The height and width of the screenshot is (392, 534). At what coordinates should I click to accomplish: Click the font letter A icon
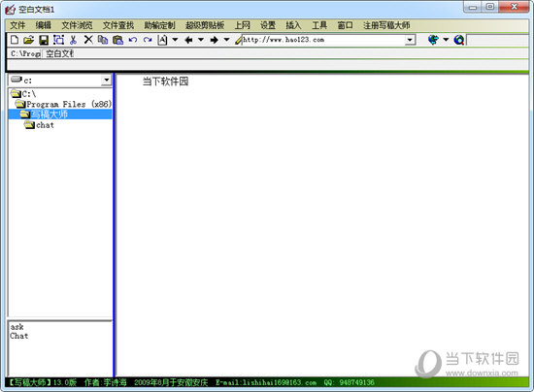tap(162, 40)
